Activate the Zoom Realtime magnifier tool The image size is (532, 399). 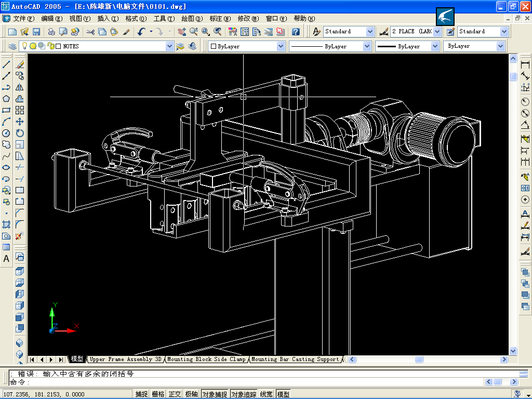pos(194,32)
